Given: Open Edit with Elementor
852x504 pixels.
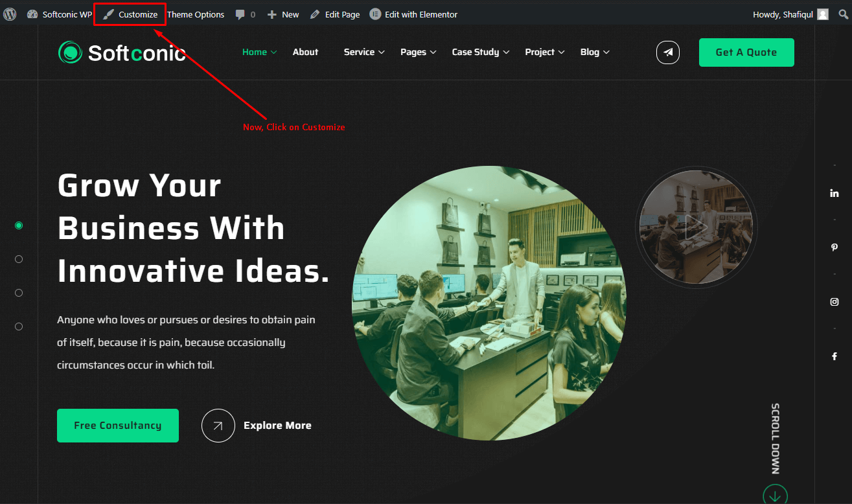Looking at the screenshot, I should click(413, 14).
